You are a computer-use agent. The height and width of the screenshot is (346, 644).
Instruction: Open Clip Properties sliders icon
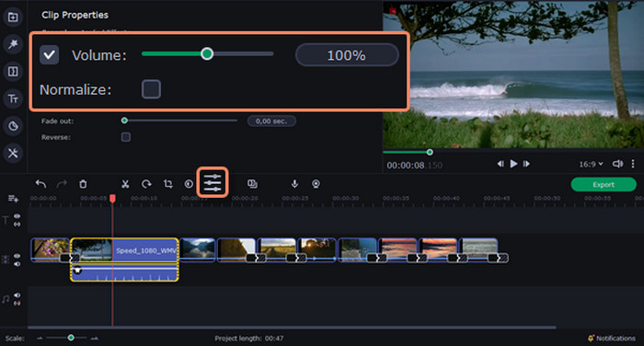coord(213,182)
